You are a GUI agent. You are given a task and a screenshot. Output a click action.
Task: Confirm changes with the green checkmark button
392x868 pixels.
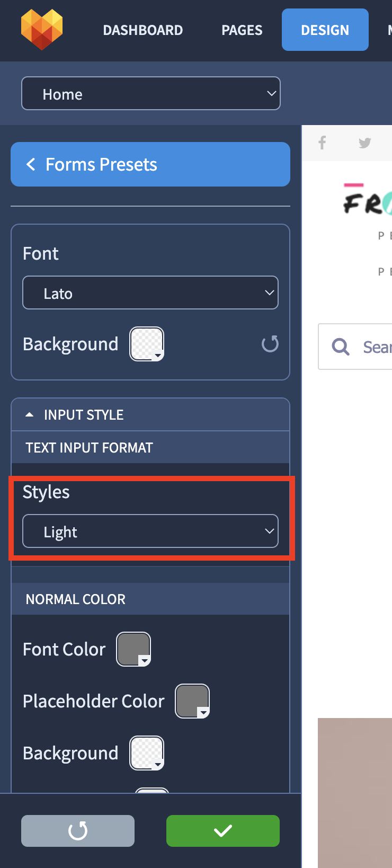pos(223,831)
